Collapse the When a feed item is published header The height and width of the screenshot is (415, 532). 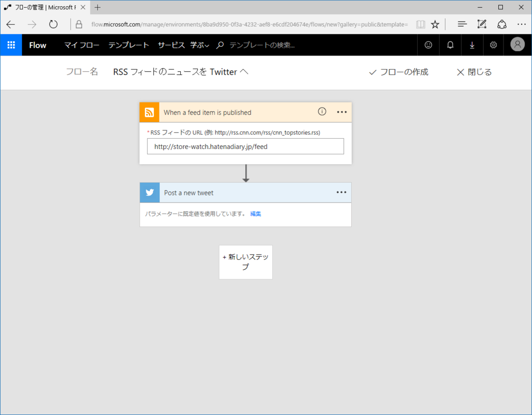coord(246,112)
